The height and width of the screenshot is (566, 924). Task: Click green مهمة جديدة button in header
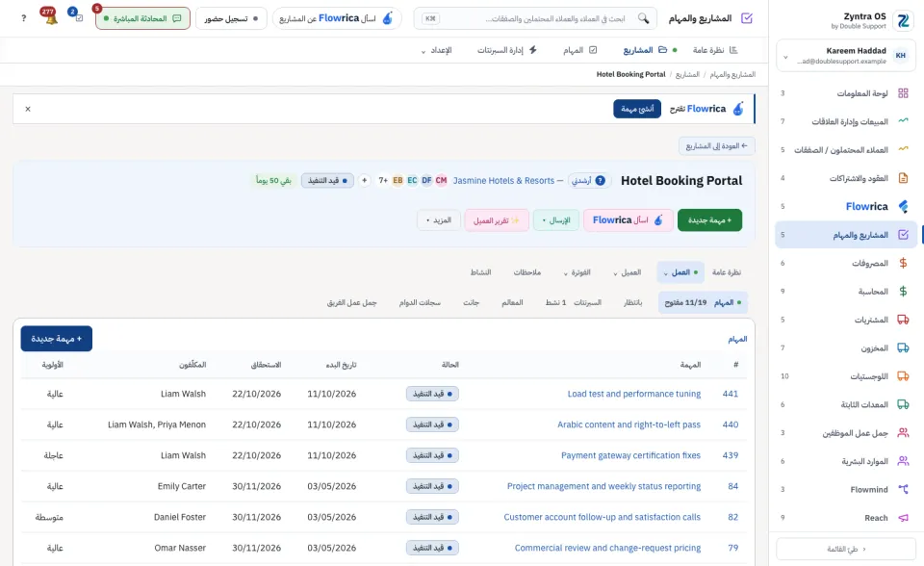coord(709,219)
